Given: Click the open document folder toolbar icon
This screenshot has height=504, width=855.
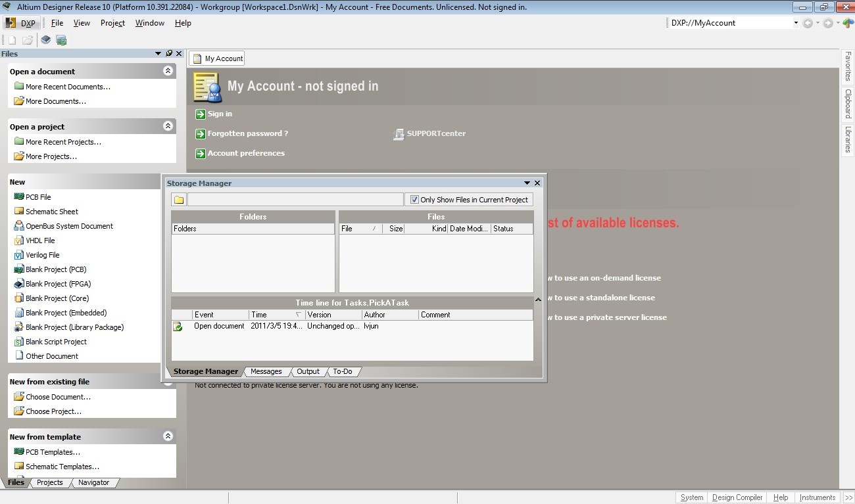Looking at the screenshot, I should 28,40.
